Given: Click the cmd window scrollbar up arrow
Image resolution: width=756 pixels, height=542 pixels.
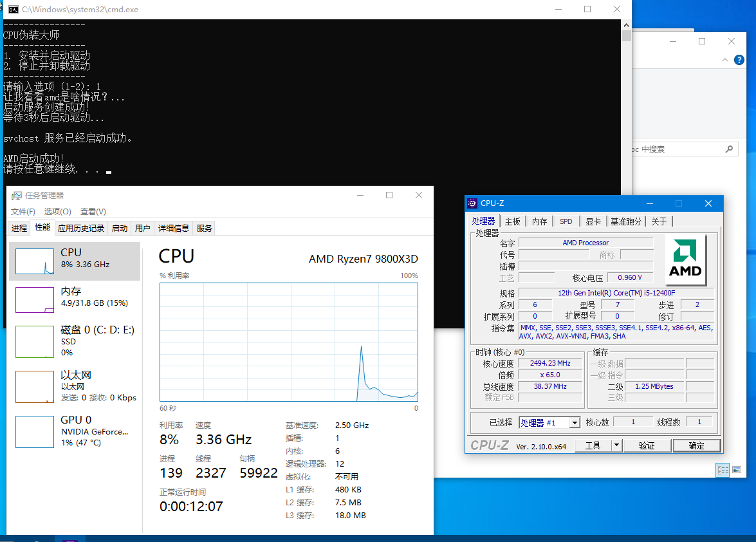Looking at the screenshot, I should 626,25.
